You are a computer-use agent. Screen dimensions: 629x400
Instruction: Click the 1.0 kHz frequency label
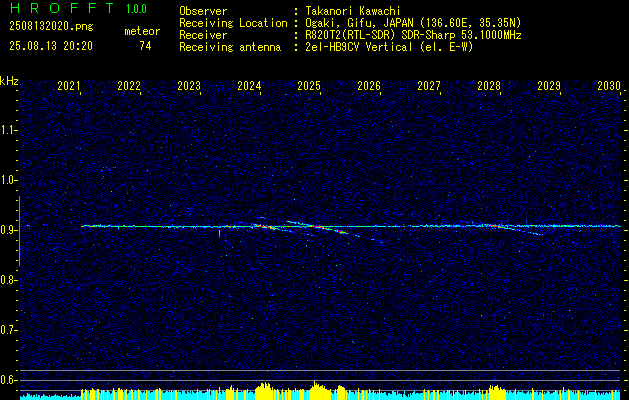(x=9, y=180)
